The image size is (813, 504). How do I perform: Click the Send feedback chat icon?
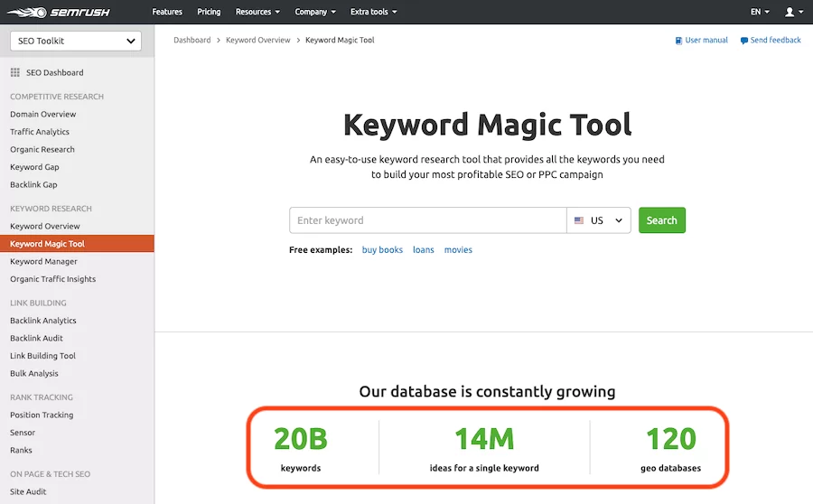coord(744,41)
